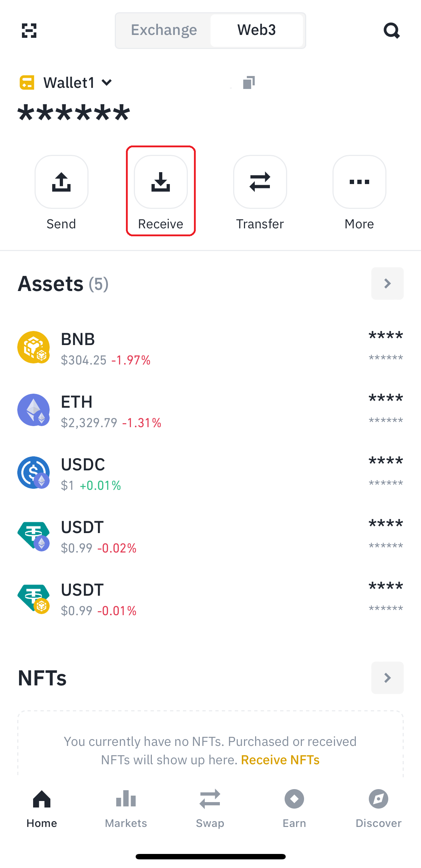Copy wallet address icon
The image size is (421, 868).
tap(249, 82)
